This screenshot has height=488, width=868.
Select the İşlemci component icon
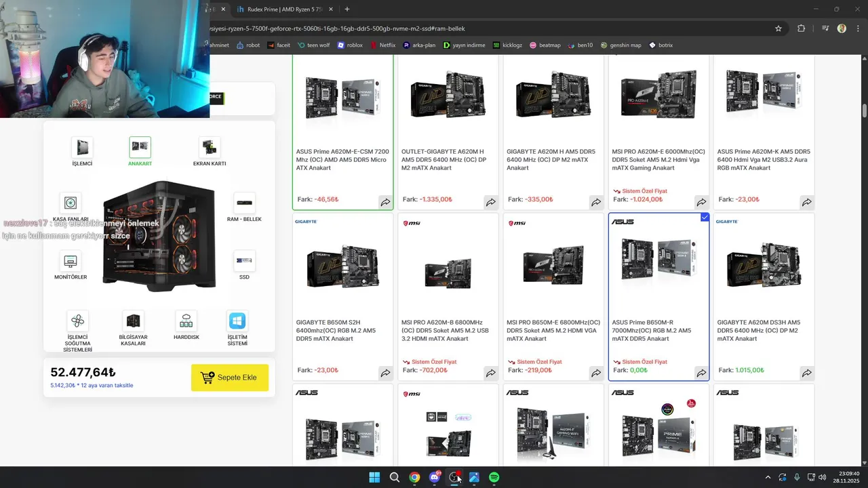pyautogui.click(x=82, y=147)
